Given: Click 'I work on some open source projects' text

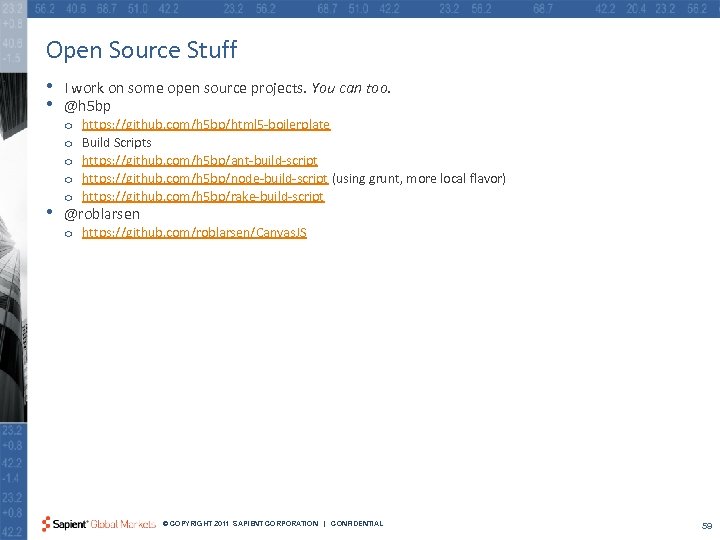Looking at the screenshot, I should pos(184,88).
